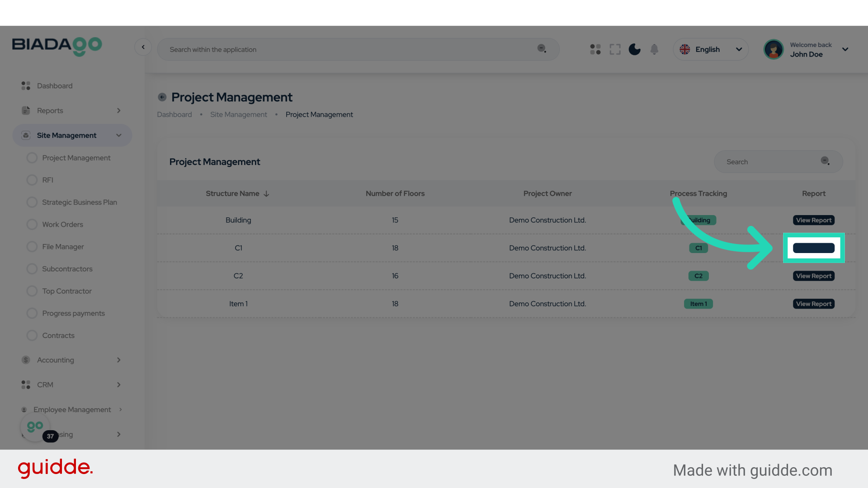Click the fullscreen toggle icon
The image size is (868, 488).
point(615,49)
